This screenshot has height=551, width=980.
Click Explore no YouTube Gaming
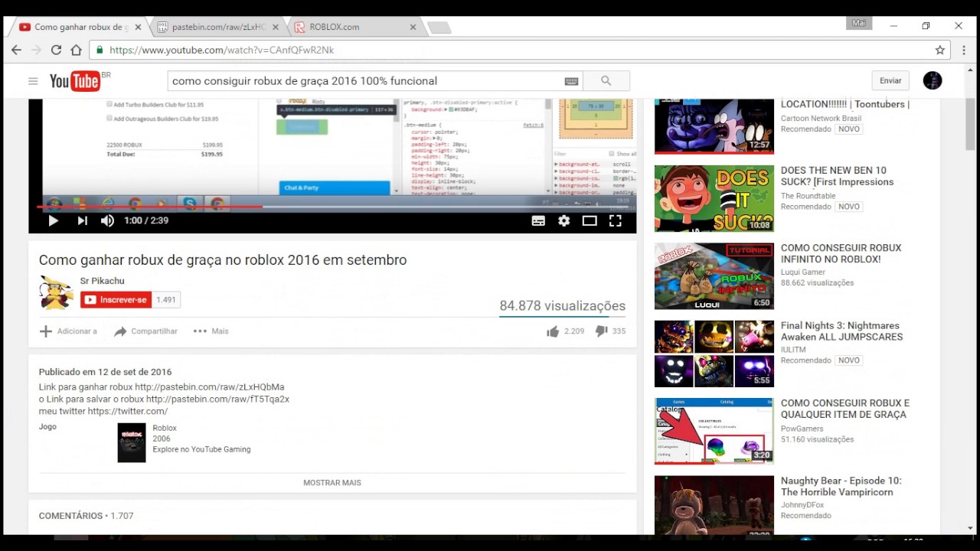pyautogui.click(x=201, y=449)
